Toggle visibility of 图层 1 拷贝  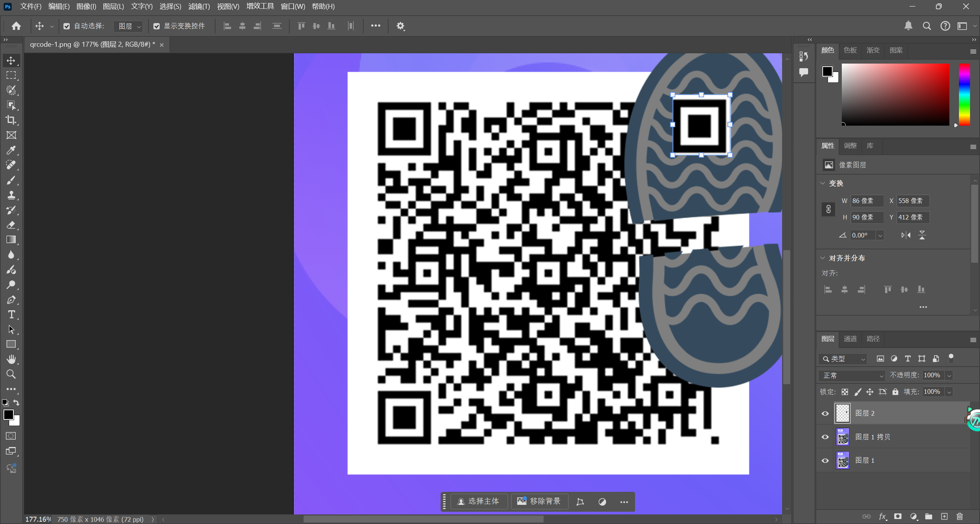pos(825,437)
